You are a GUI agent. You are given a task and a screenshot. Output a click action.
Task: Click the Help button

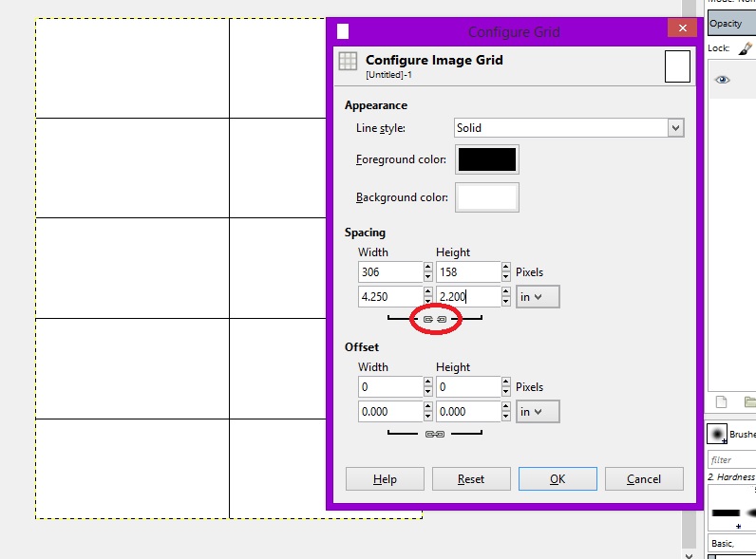click(x=385, y=479)
